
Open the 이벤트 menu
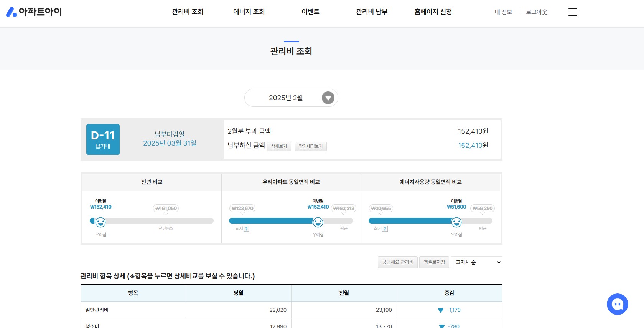click(310, 12)
